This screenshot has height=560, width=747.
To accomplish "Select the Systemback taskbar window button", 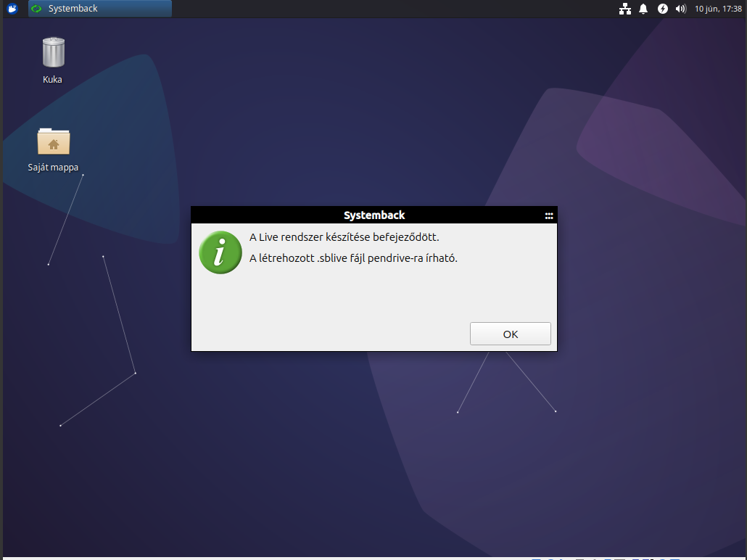I will point(100,9).
